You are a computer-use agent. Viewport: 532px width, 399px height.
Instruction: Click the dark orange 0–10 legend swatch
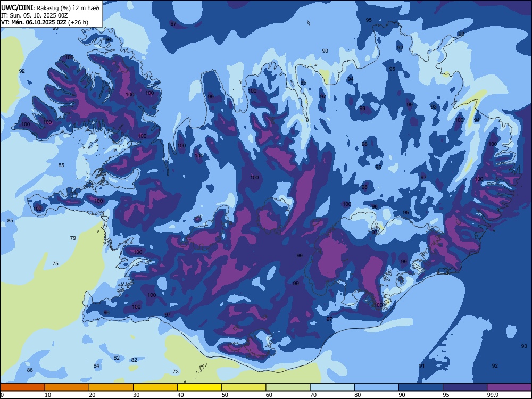click(x=22, y=387)
